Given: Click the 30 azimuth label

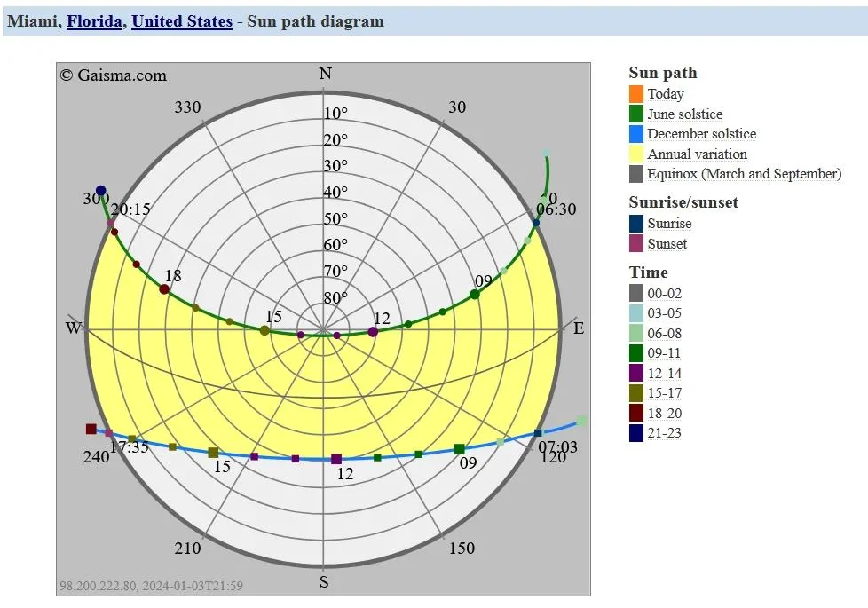Looking at the screenshot, I should click(x=457, y=107).
